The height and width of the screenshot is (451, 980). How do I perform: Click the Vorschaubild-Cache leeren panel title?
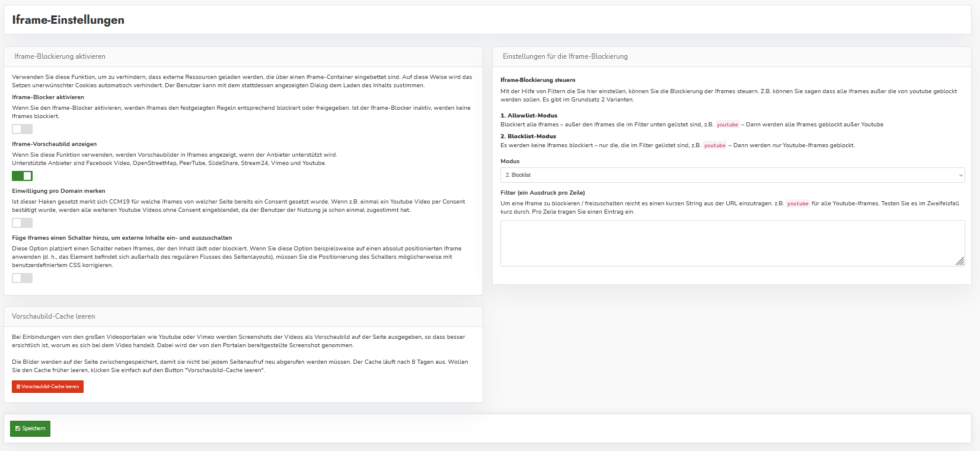(53, 316)
